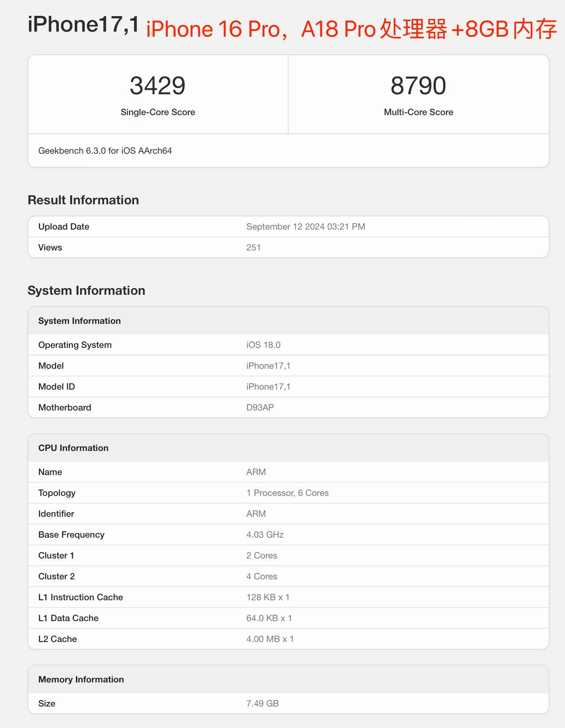Select the iPhone17,1 value in Model ID row
The image size is (565, 728).
pos(268,386)
